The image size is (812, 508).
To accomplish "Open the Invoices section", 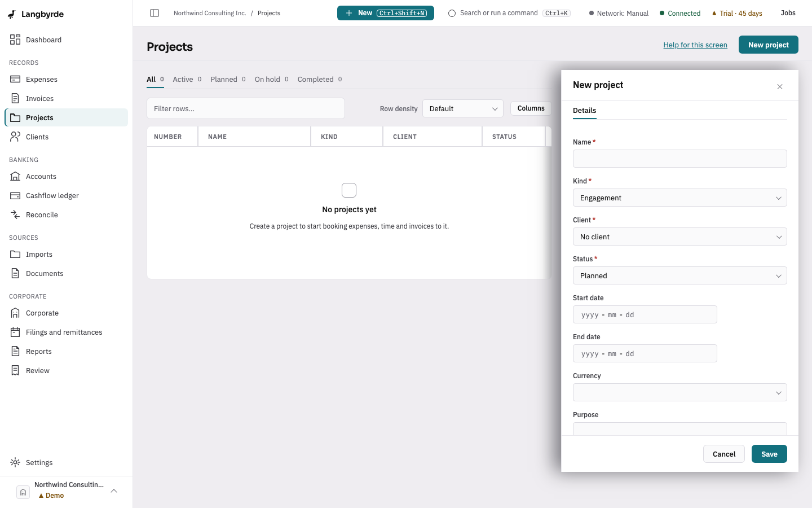I will click(x=66, y=98).
